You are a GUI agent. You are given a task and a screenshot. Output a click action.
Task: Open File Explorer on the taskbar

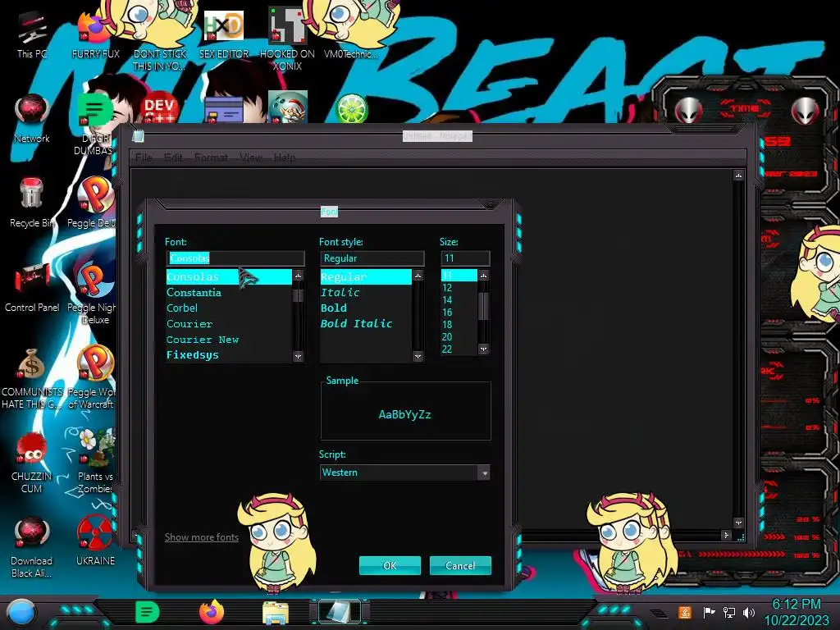pos(276,613)
